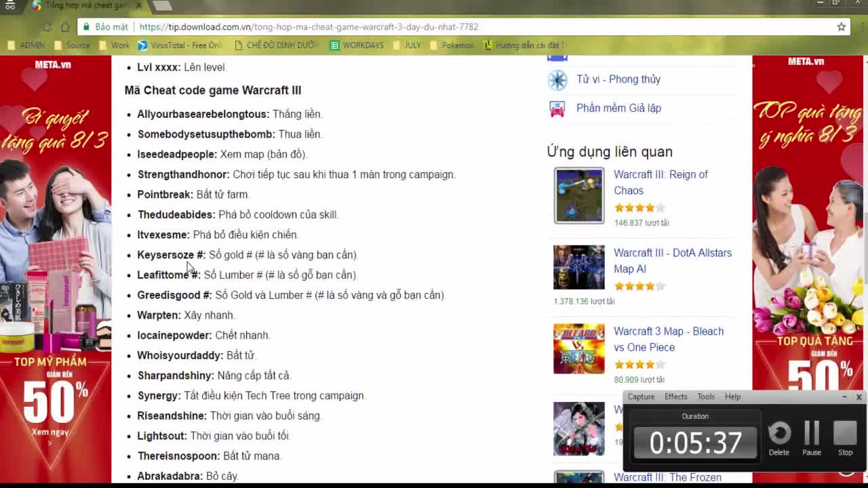Image resolution: width=868 pixels, height=488 pixels.
Task: Close the Tổng hợp mã cheat tab
Action: [138, 5]
